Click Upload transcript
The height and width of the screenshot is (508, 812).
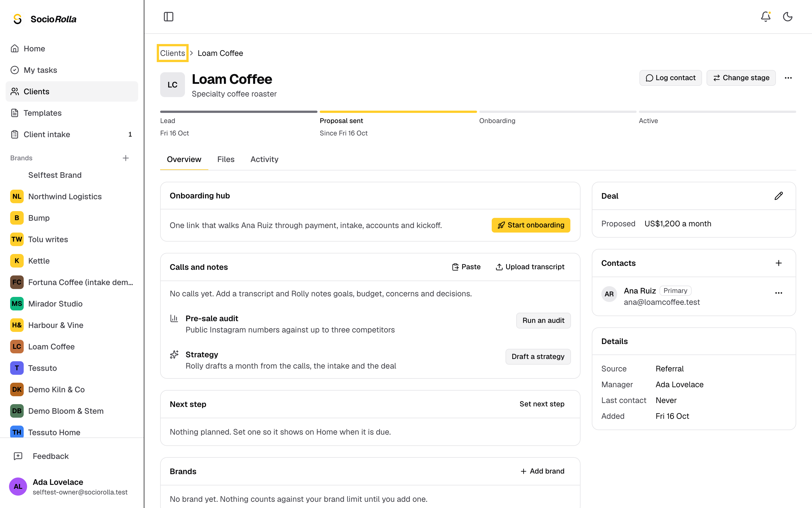pyautogui.click(x=530, y=267)
